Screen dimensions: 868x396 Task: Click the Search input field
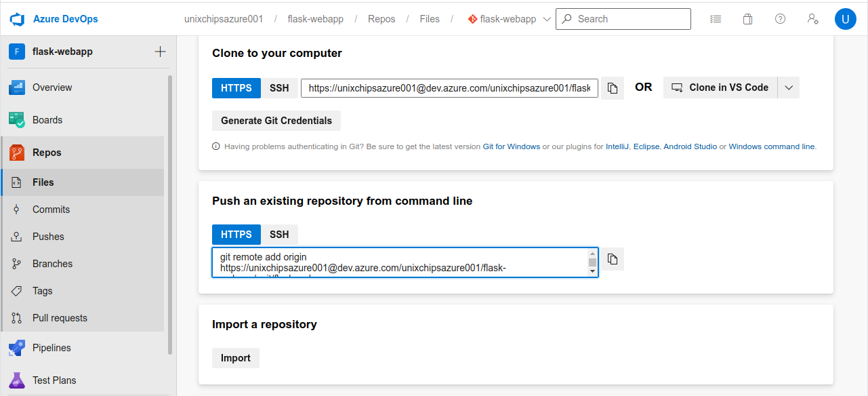tap(623, 19)
